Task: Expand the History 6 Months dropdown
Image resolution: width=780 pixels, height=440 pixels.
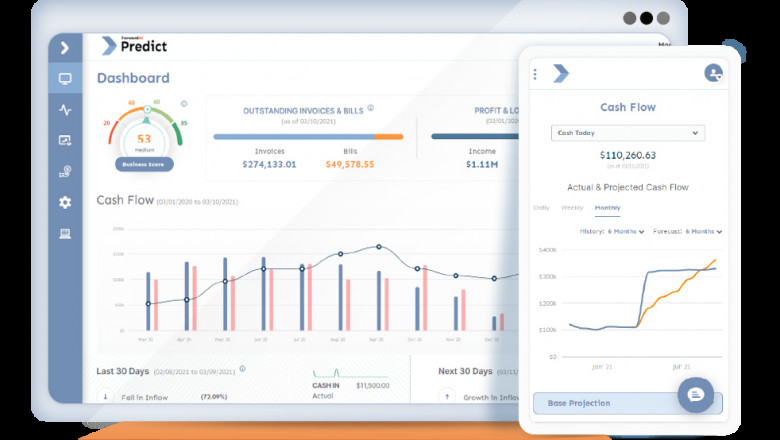Action: tap(612, 231)
